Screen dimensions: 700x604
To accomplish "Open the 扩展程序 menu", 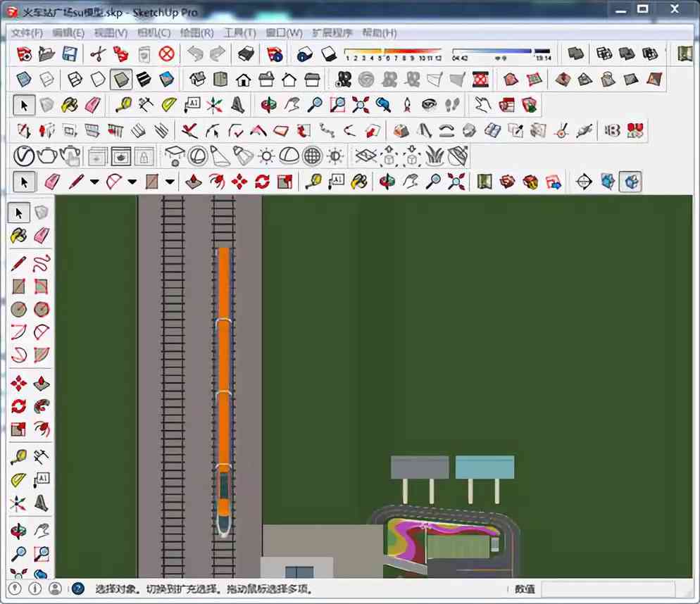I will click(332, 33).
